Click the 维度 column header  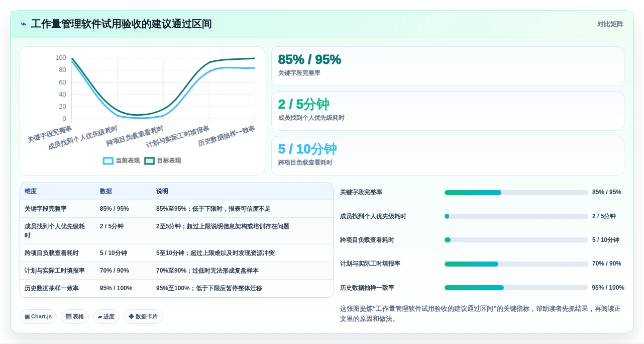(x=31, y=192)
